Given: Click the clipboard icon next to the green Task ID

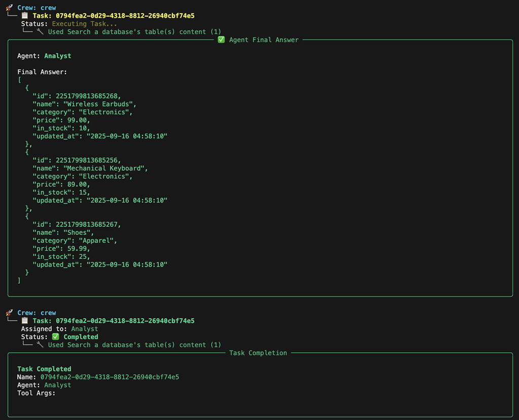Looking at the screenshot, I should click(25, 321).
